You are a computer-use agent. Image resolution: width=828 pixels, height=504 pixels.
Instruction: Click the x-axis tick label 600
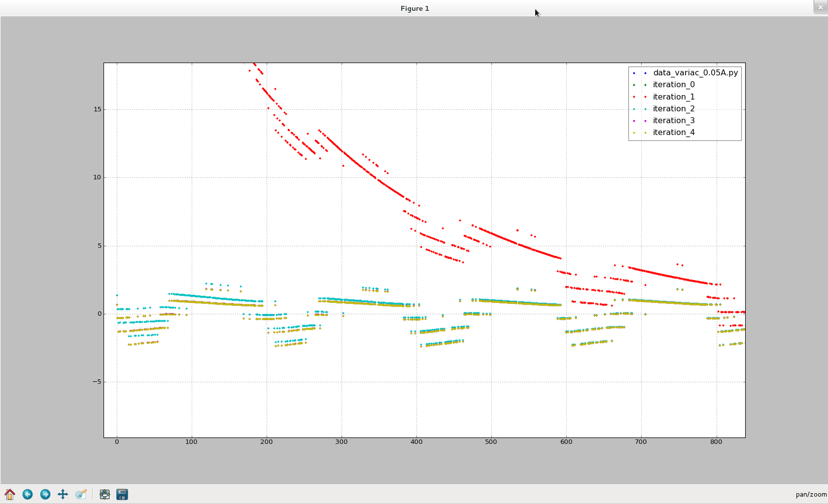point(566,442)
